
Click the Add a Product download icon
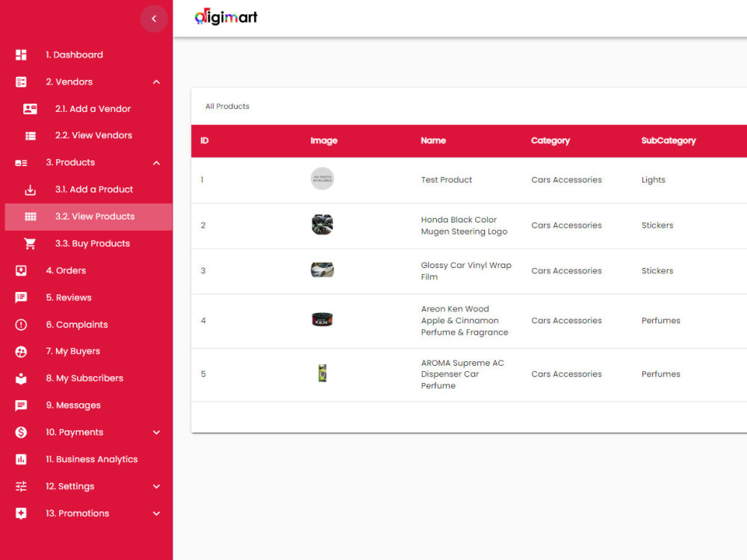30,190
